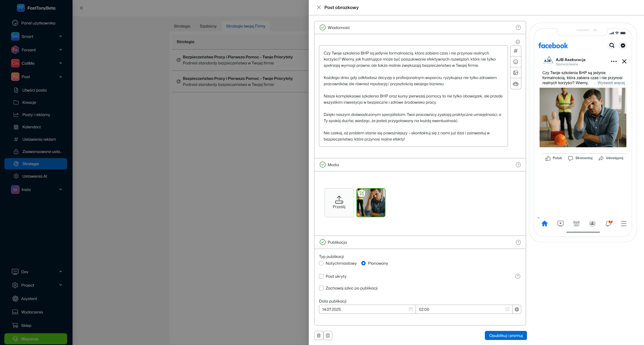Enable the Post ukryty checkbox
Viewport: 644px width, 345px height.
pos(321,276)
